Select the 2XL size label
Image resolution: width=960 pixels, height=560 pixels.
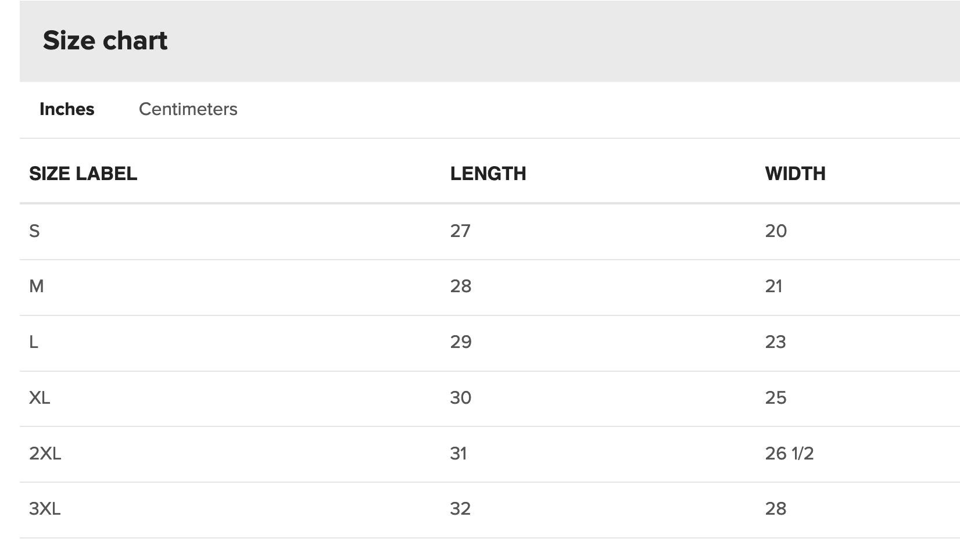click(45, 453)
